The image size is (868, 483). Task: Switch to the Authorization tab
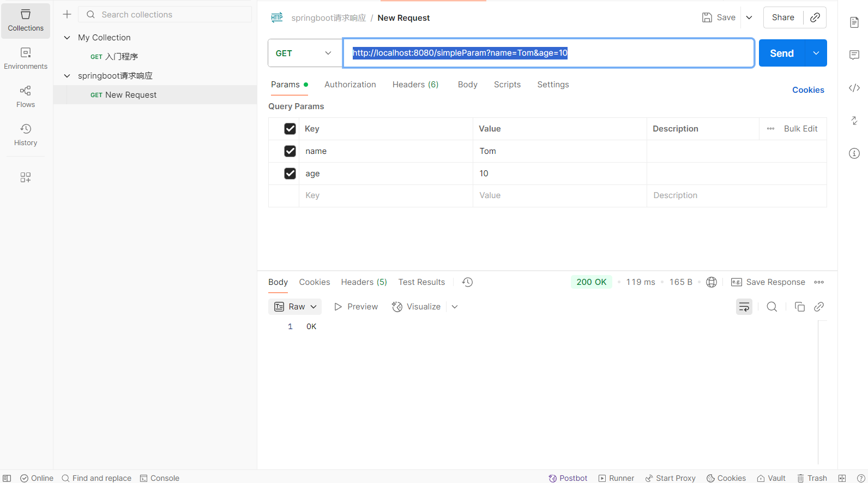click(350, 85)
